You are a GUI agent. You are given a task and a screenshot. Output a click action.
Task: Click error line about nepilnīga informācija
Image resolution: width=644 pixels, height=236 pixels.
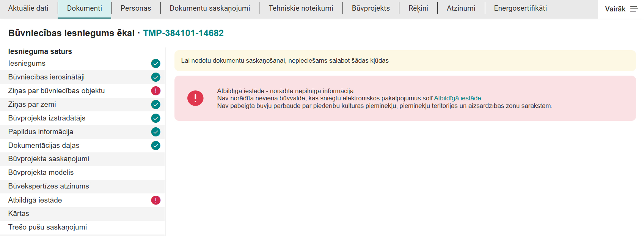pos(285,91)
